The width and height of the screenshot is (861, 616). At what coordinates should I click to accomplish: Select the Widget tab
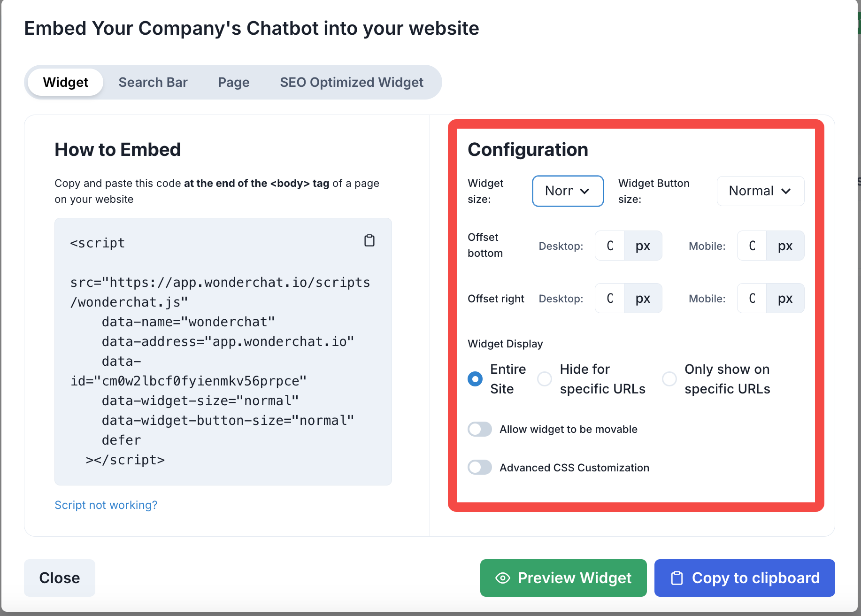[66, 82]
